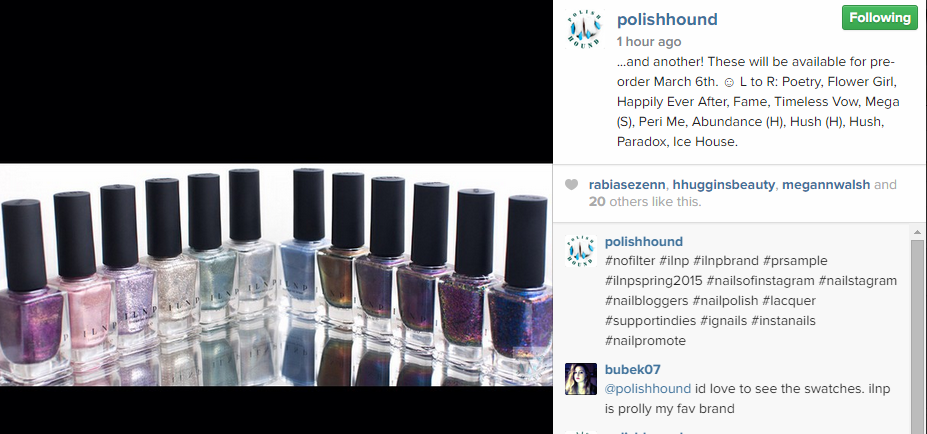Click the Polish Hound avatar beside the post header
Screen dimensions: 927x434
coord(584,29)
